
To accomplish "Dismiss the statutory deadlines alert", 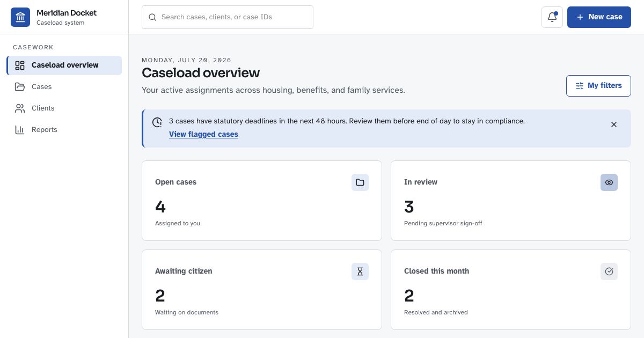I will point(614,124).
